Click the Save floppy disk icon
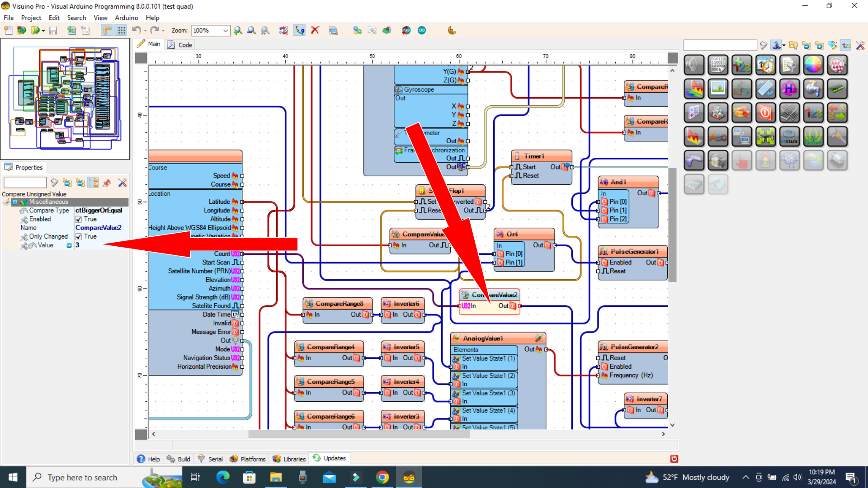The image size is (868, 488). tap(53, 30)
